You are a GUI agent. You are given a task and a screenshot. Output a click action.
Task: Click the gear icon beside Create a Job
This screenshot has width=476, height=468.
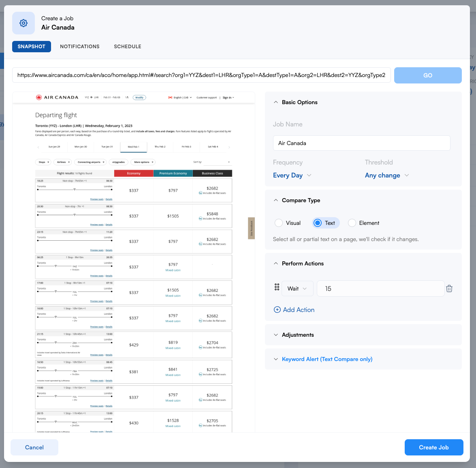point(23,23)
